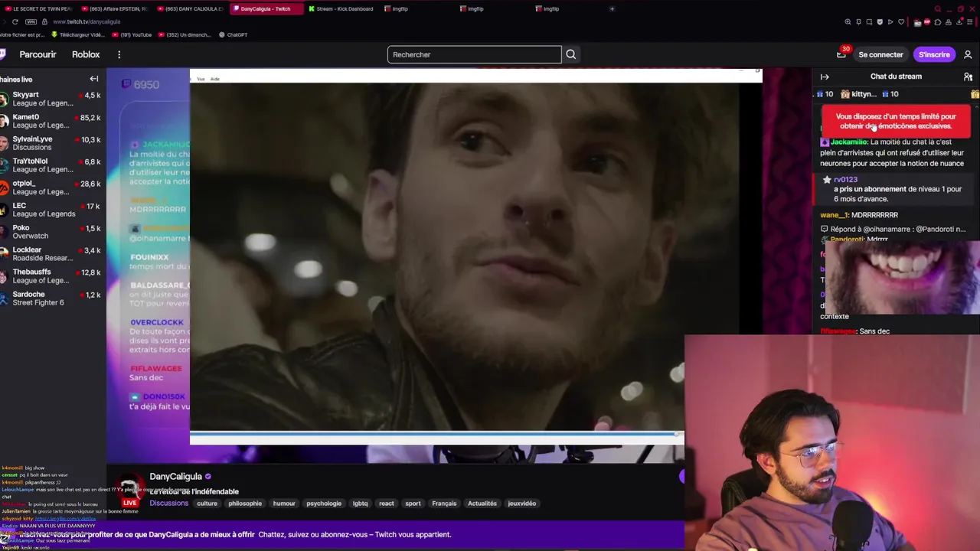Collapse the stream chat panel arrow
Image resolution: width=980 pixels, height=551 pixels.
pos(825,77)
